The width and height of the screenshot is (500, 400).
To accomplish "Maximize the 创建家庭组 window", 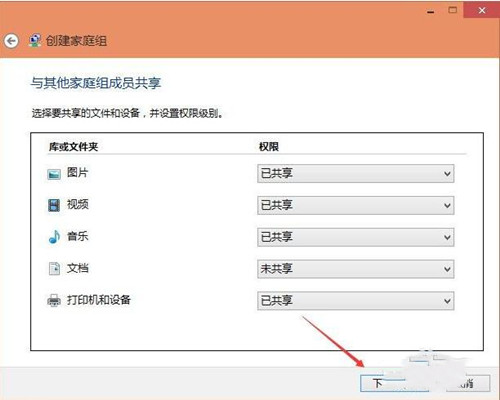I will tap(452, 10).
